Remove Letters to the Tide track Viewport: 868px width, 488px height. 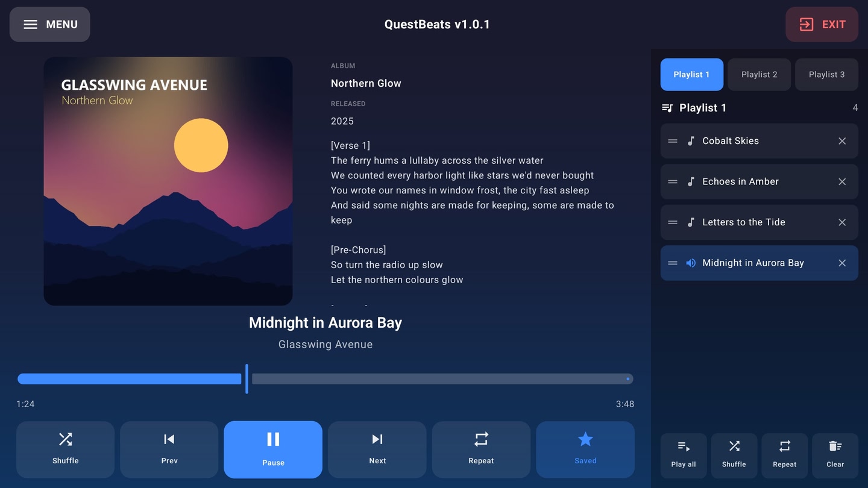tap(842, 222)
